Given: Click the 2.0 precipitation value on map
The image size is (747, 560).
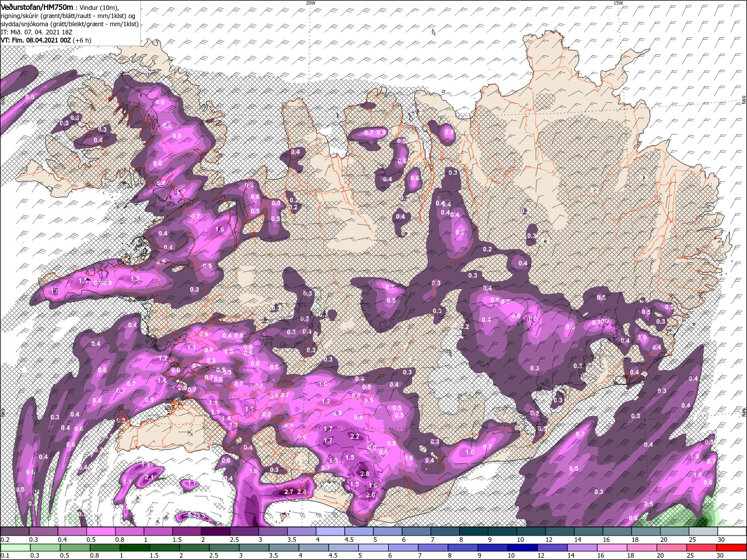Looking at the screenshot, I should click(371, 495).
